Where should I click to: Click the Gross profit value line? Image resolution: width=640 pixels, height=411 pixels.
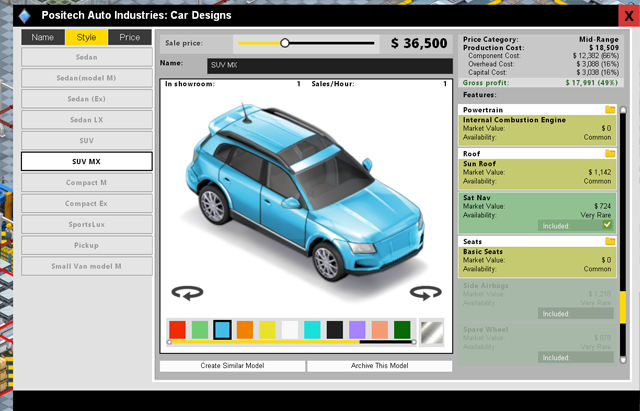click(x=541, y=82)
